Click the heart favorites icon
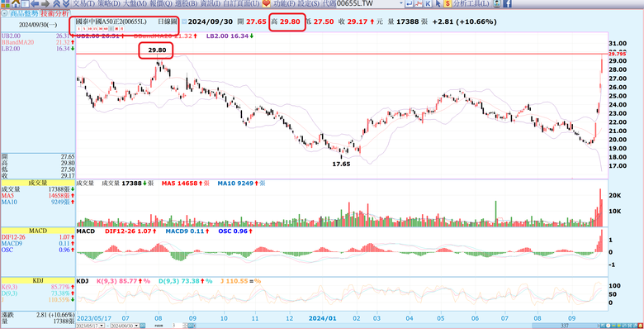 click(266, 3)
